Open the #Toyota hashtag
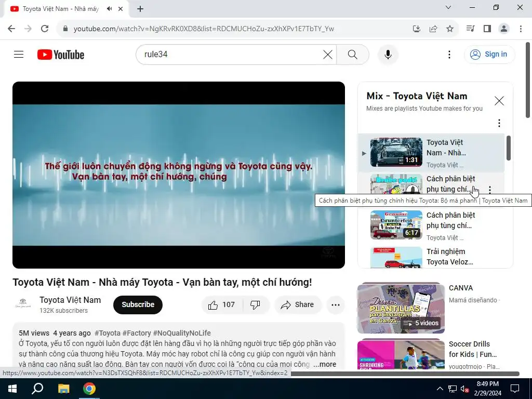The height and width of the screenshot is (399, 532). pyautogui.click(x=108, y=333)
